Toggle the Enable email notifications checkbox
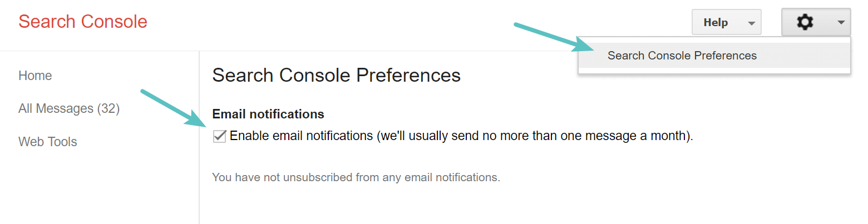Screen dimensions: 868x224 [x=220, y=136]
